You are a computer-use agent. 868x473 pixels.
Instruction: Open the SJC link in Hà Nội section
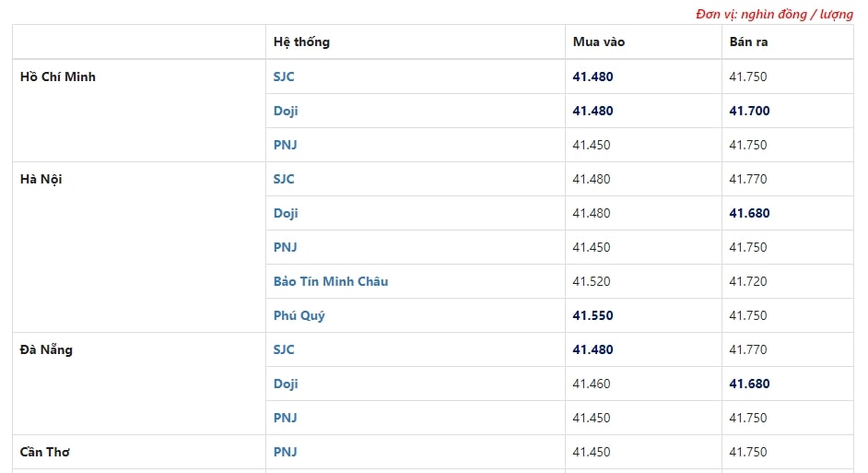(284, 180)
